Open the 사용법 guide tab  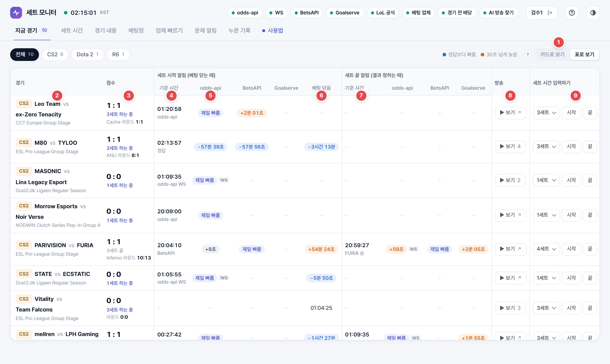(272, 30)
